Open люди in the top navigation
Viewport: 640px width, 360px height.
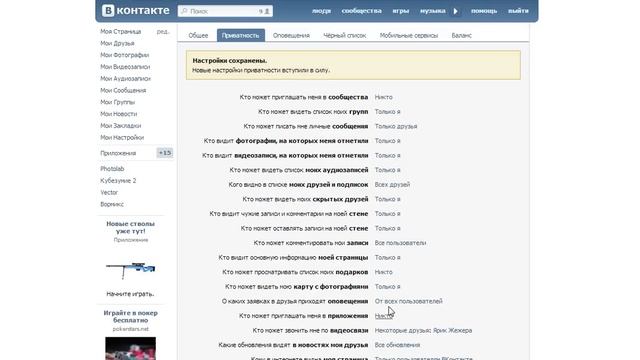[321, 11]
